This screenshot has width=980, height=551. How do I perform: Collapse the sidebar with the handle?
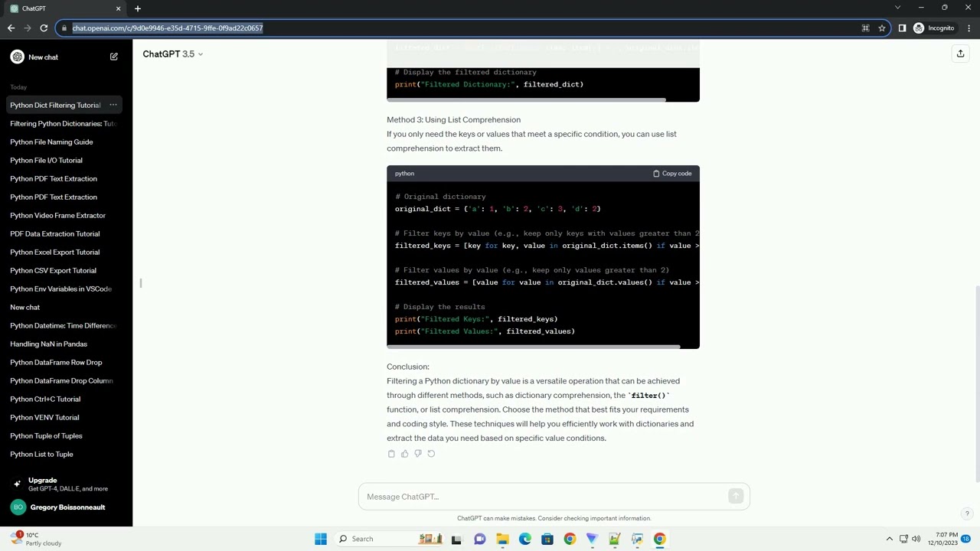coord(141,283)
